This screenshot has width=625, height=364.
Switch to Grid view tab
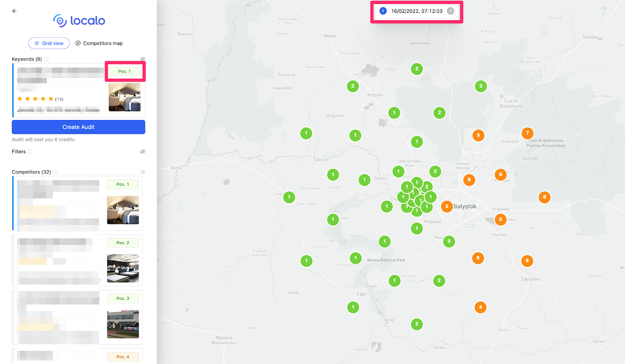coord(49,43)
